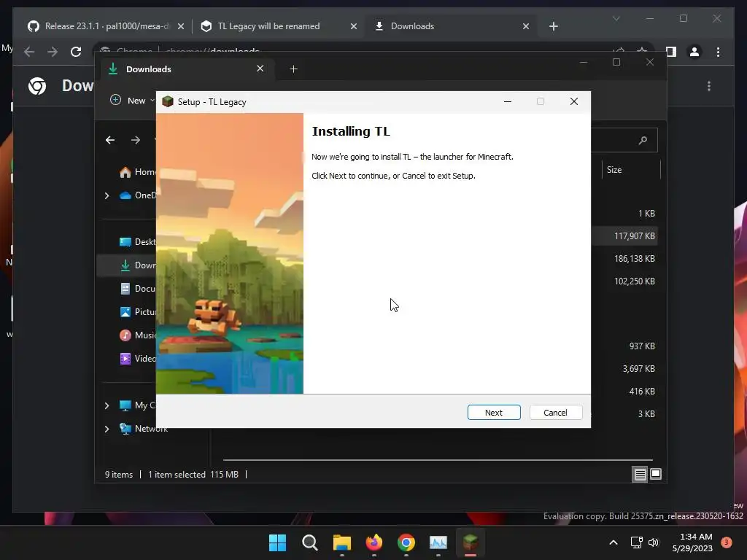Open Desktop folder in sidebar

click(137, 242)
